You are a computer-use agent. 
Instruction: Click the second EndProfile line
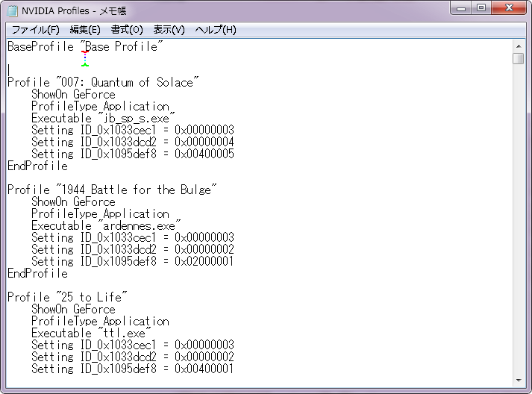click(37, 274)
